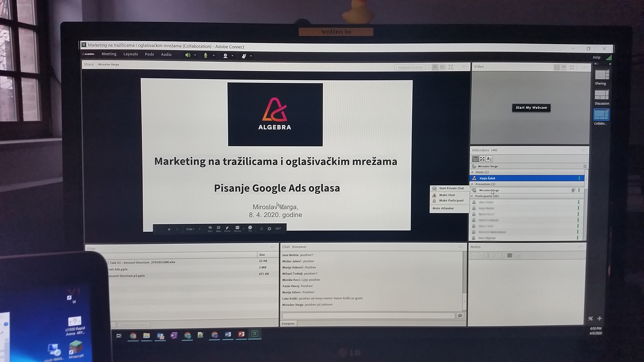Go to next slide with arrow

[177, 229]
